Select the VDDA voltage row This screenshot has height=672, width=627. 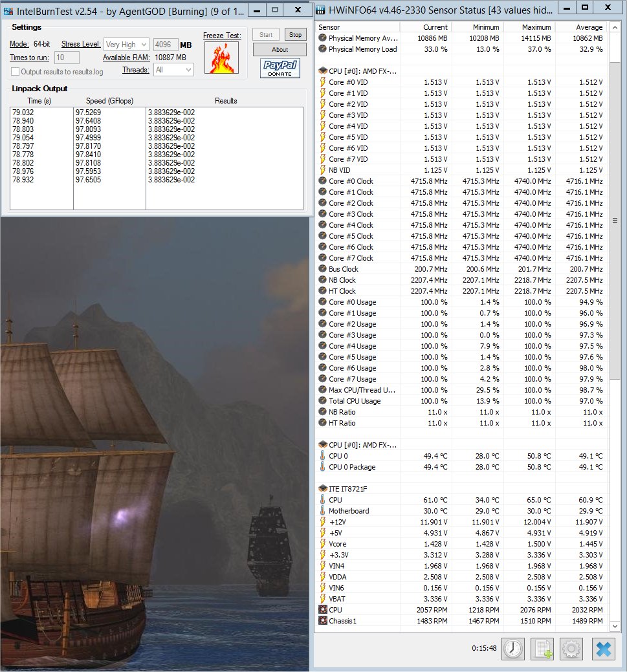pos(461,577)
